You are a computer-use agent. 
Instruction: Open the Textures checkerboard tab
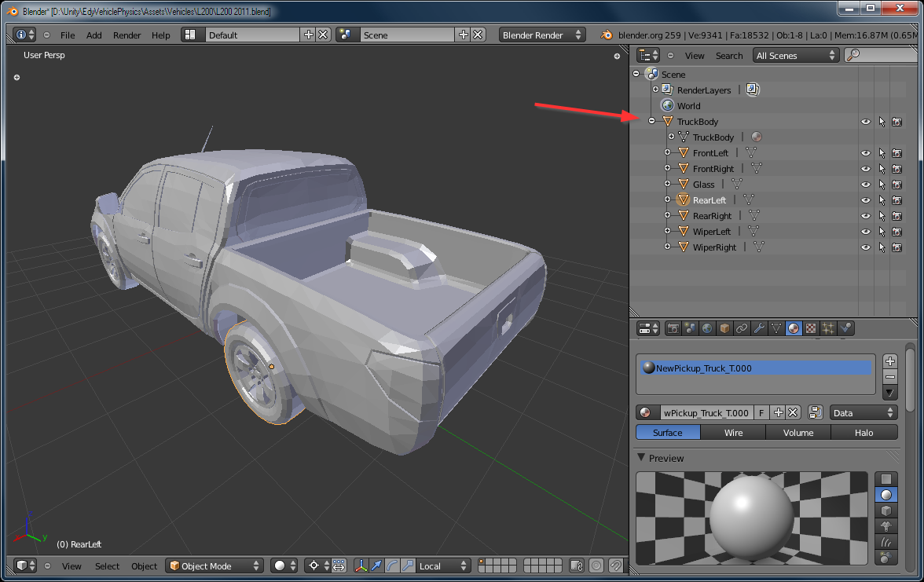coord(811,328)
